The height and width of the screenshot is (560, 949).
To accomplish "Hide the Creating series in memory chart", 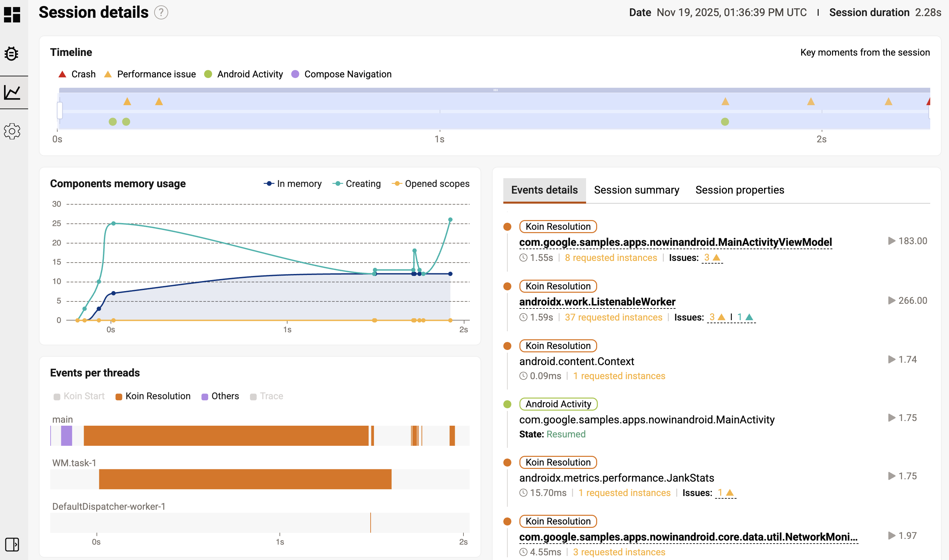I will (x=357, y=184).
